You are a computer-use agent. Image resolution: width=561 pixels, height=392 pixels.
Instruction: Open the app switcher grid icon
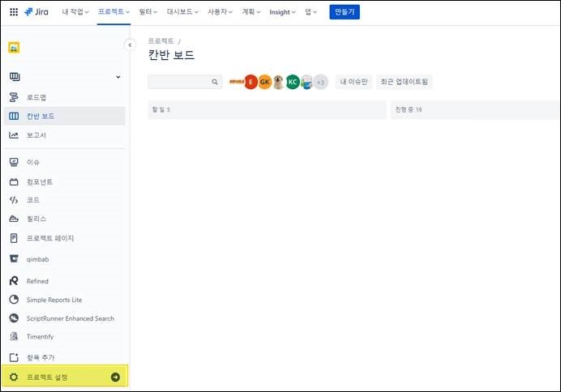[x=13, y=12]
